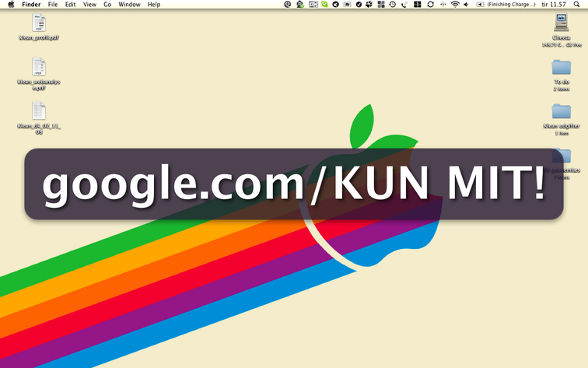This screenshot has height=368, width=588.
Task: Open the Go menu
Action: (x=107, y=5)
